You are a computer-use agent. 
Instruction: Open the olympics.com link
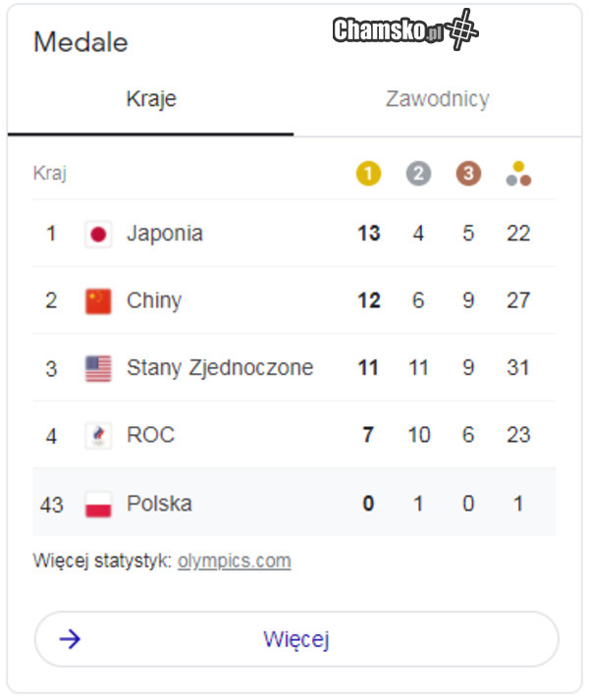(234, 562)
